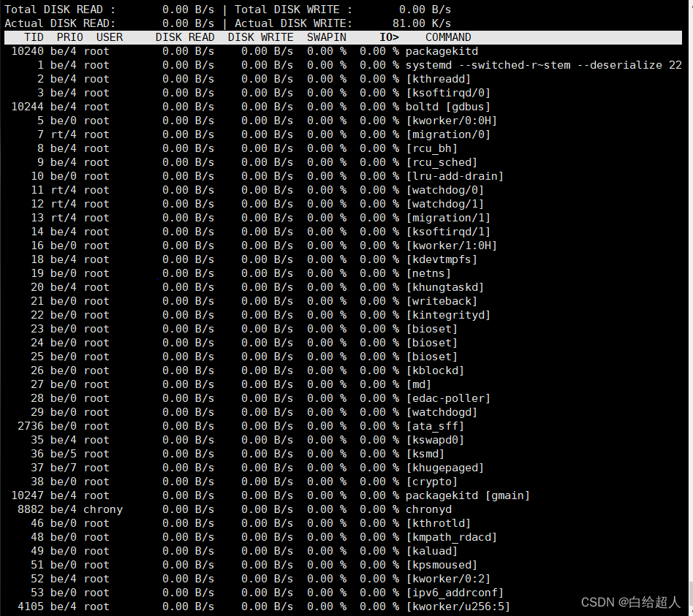This screenshot has height=616, width=693.
Task: Select the [rcu_bh] command
Action: (432, 148)
